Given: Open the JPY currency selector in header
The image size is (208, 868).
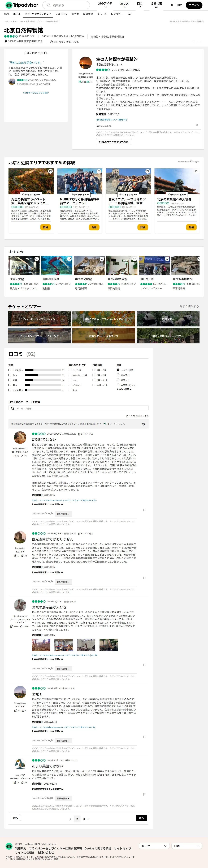Looking at the screenshot, I should 176,5.
